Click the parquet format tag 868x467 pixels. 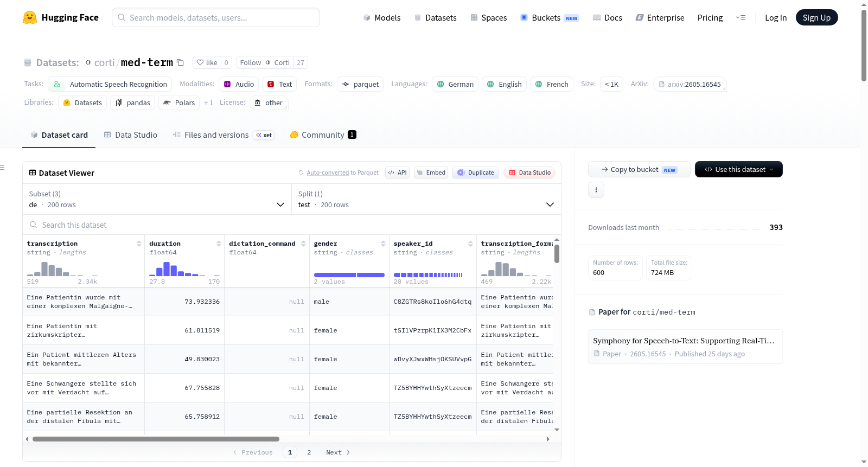pyautogui.click(x=360, y=84)
